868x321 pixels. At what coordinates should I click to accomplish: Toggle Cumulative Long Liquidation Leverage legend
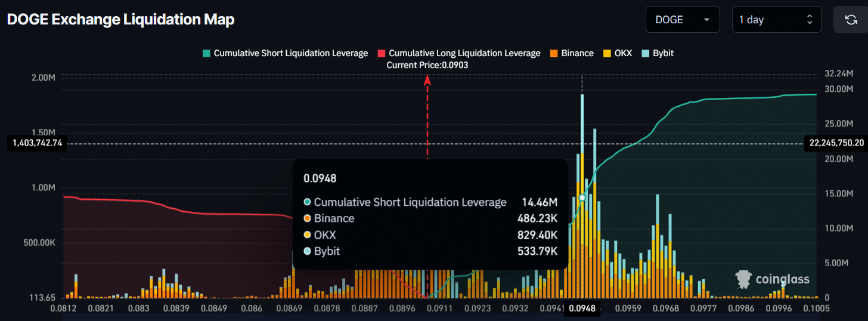pyautogui.click(x=458, y=53)
